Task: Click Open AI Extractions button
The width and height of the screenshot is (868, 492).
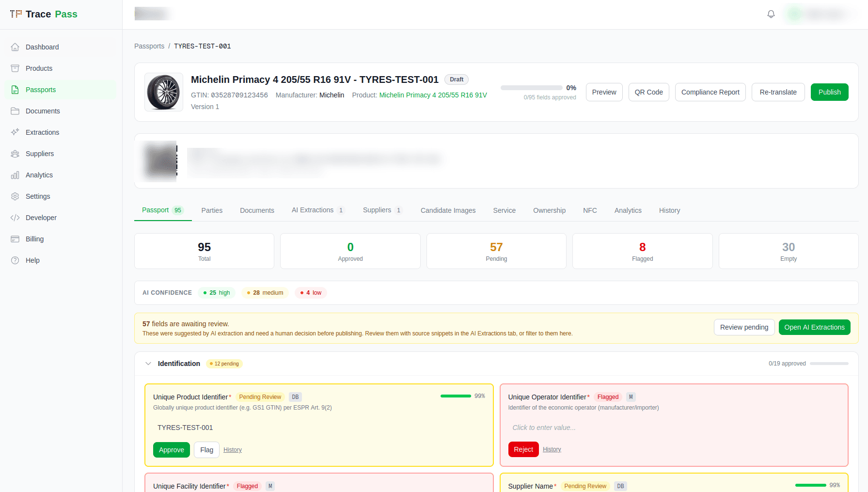Action: click(x=815, y=327)
